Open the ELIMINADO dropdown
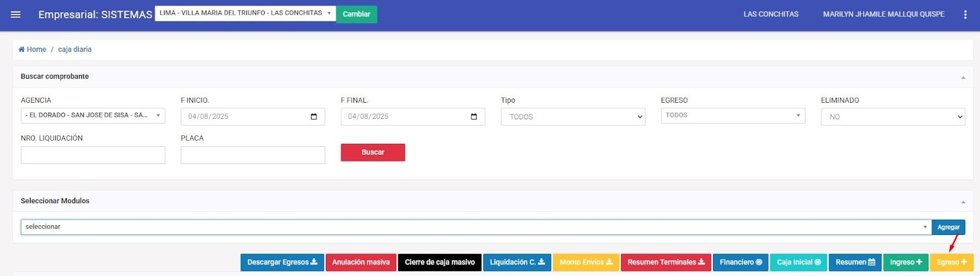The image size is (980, 276). point(892,117)
